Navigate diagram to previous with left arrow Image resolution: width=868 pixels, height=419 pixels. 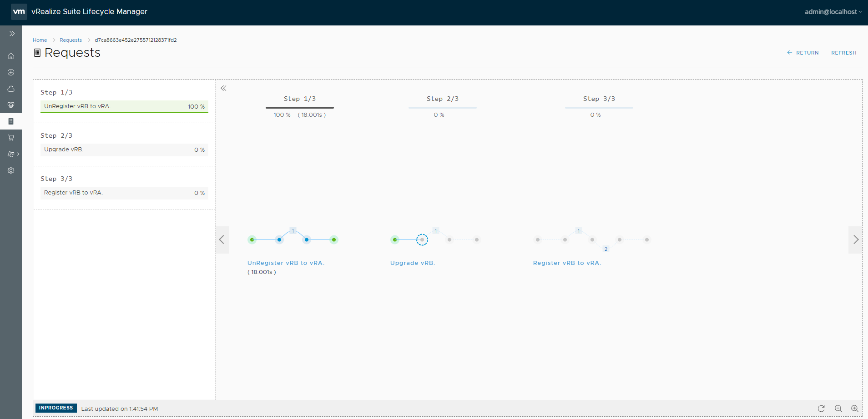click(x=222, y=239)
